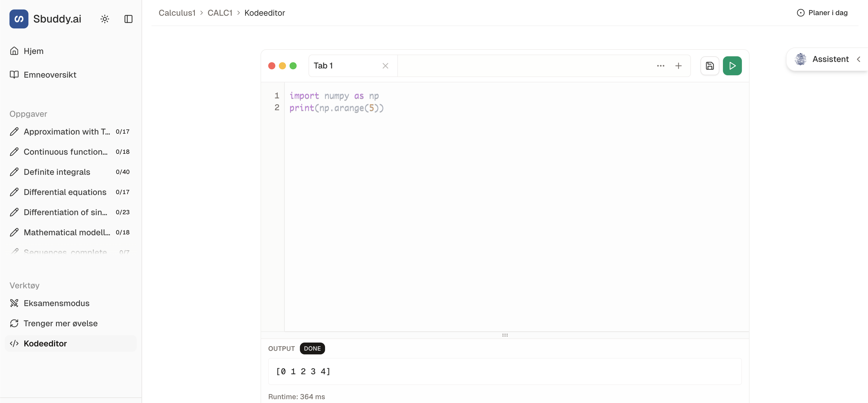Open the Definite integrals task list
The width and height of the screenshot is (868, 403).
pyautogui.click(x=56, y=172)
